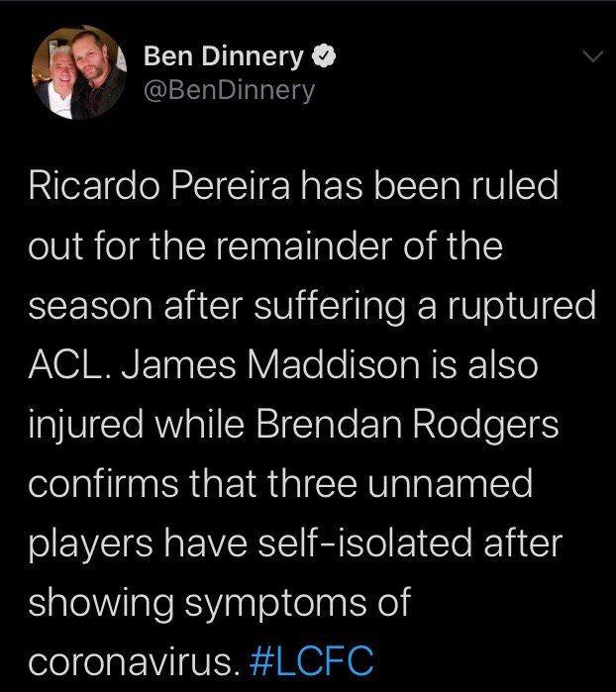
Task: Click the word season in the tweet
Action: 86,306
